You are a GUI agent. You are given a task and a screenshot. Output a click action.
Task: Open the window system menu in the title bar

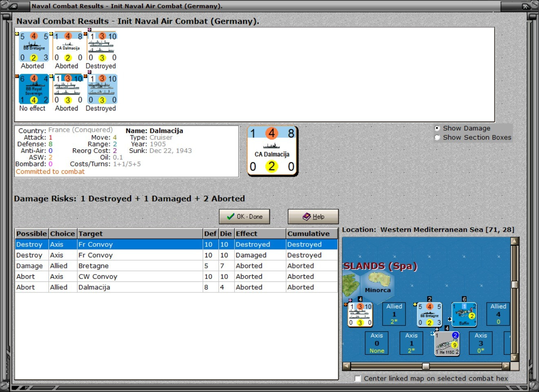pyautogui.click(x=13, y=6)
